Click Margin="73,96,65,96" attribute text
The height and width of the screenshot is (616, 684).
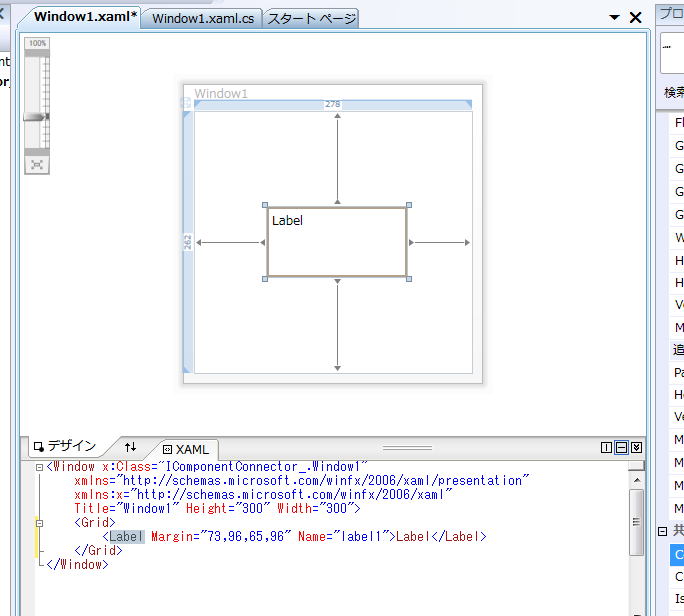[221, 537]
